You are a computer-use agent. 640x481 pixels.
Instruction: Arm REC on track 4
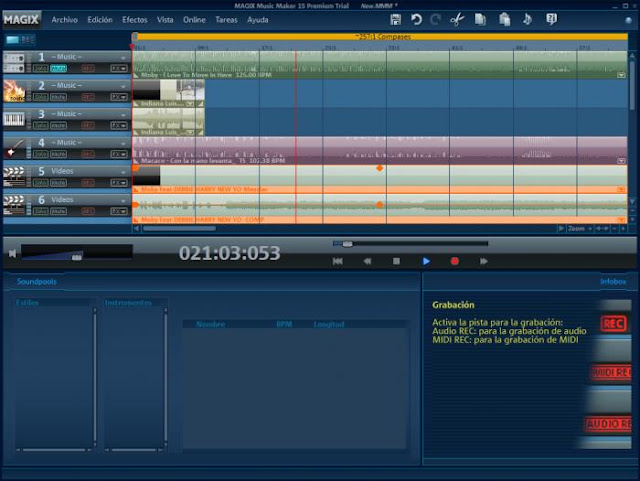(88, 154)
